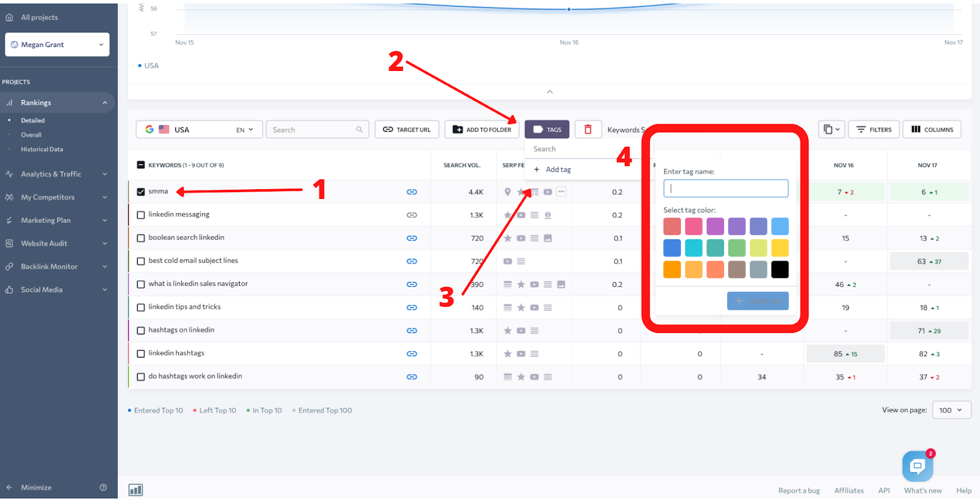Screen dimensions: 980x502
Task: Expand the Marketing Plan section
Action: click(105, 220)
